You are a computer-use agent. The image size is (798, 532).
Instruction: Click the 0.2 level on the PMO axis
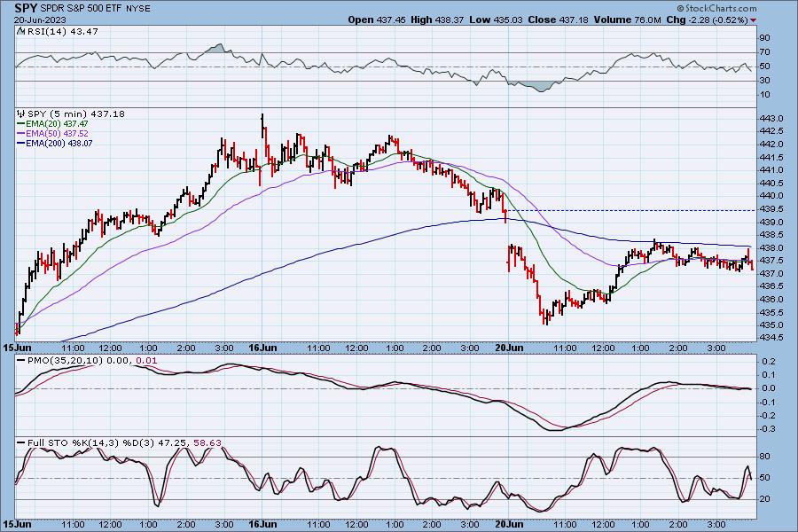coord(769,362)
